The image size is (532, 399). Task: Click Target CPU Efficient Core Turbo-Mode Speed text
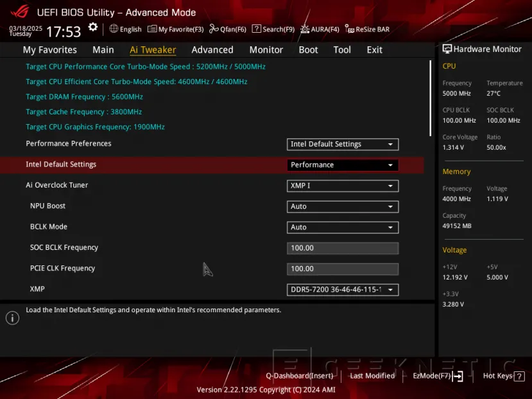(137, 82)
